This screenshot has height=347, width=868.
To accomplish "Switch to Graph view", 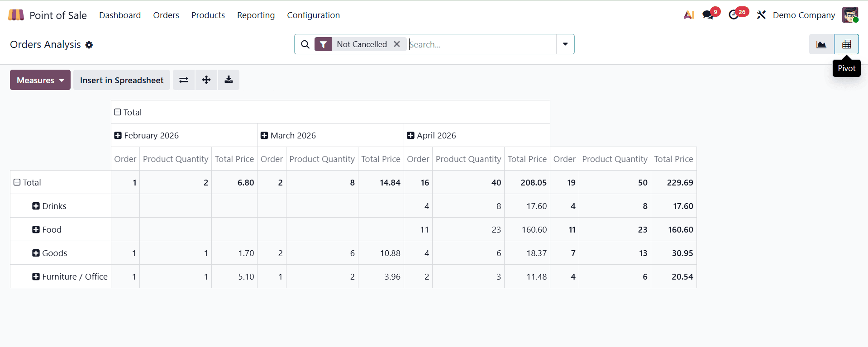I will click(821, 44).
